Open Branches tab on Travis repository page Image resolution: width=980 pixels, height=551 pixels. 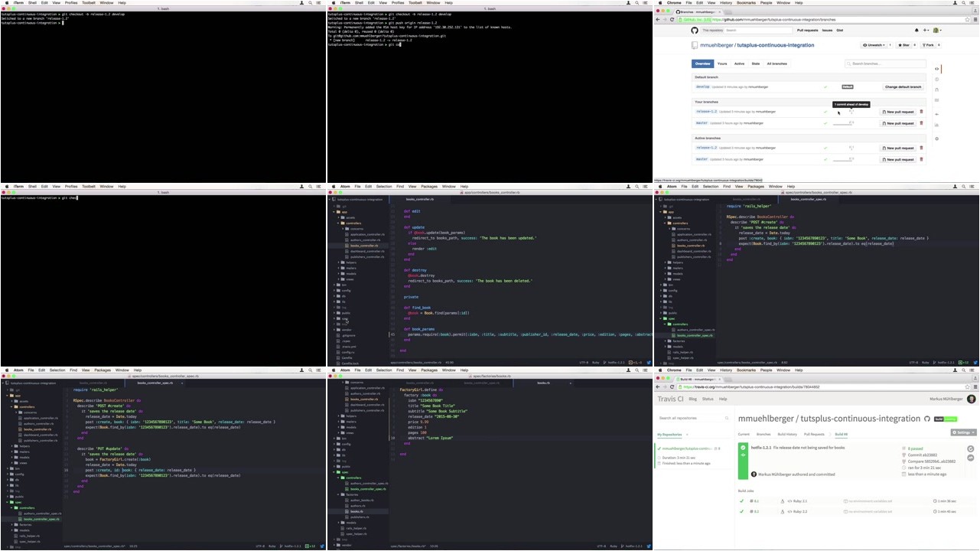(x=763, y=434)
